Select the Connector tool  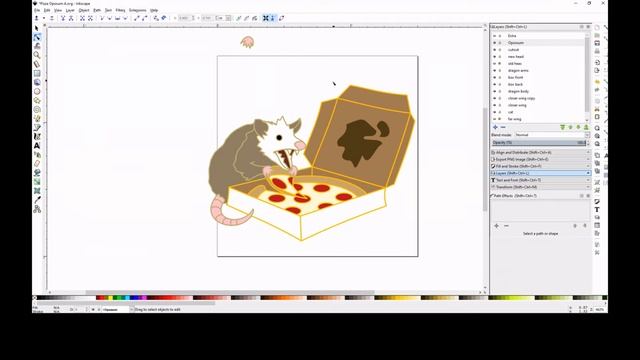coord(37,209)
